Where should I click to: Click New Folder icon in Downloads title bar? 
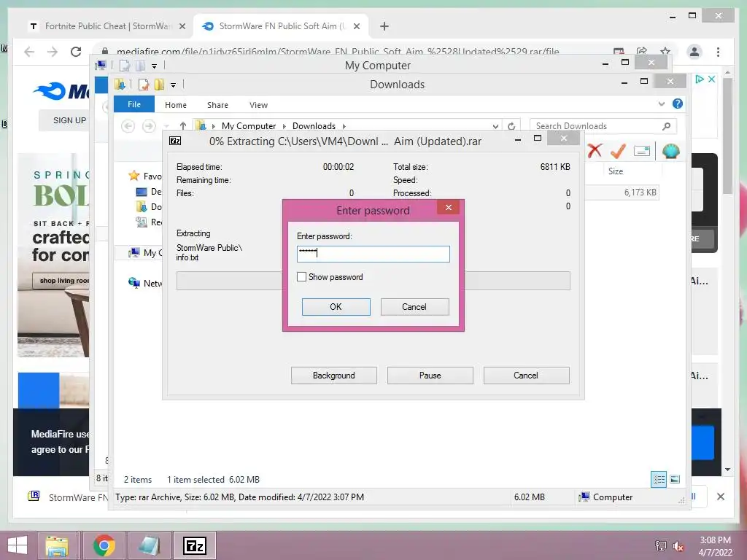tap(159, 85)
